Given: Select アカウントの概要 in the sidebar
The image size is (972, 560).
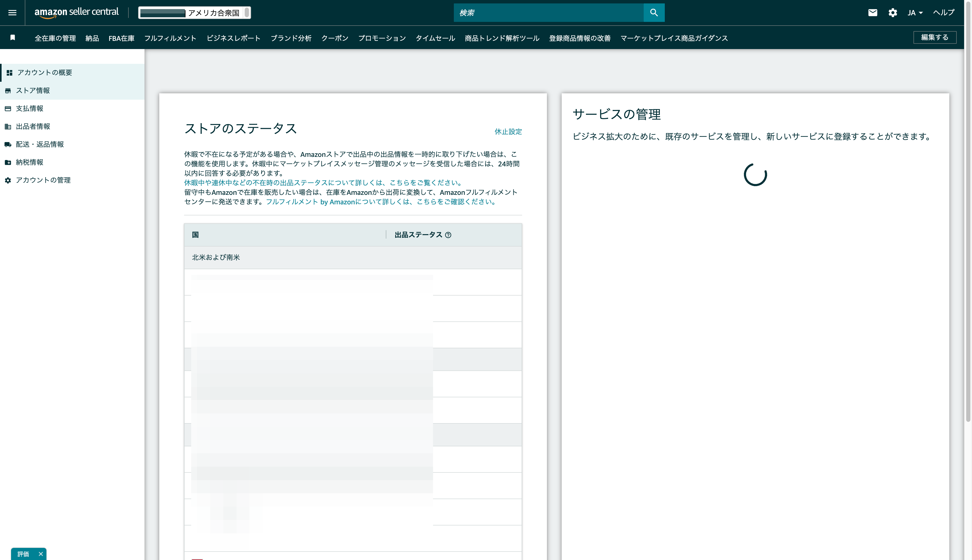Looking at the screenshot, I should [x=72, y=73].
